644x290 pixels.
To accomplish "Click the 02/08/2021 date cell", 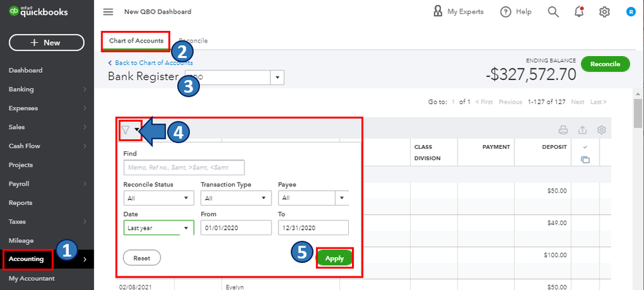I will pyautogui.click(x=134, y=287).
